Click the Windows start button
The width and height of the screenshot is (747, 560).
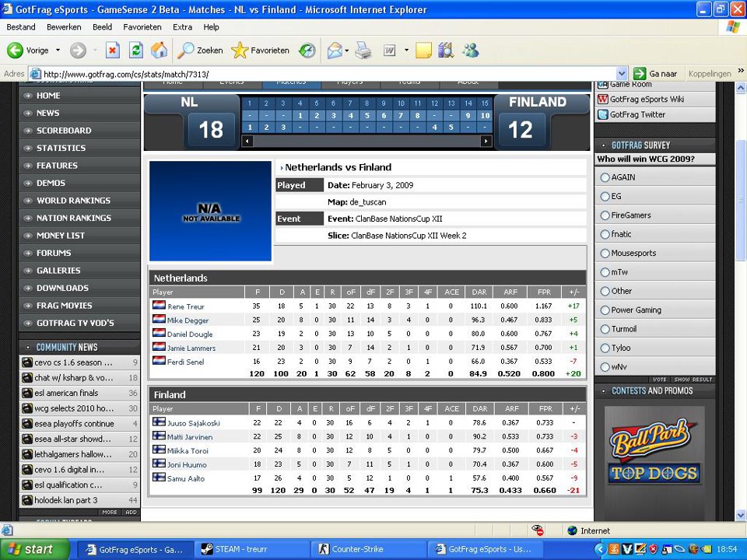tap(35, 549)
